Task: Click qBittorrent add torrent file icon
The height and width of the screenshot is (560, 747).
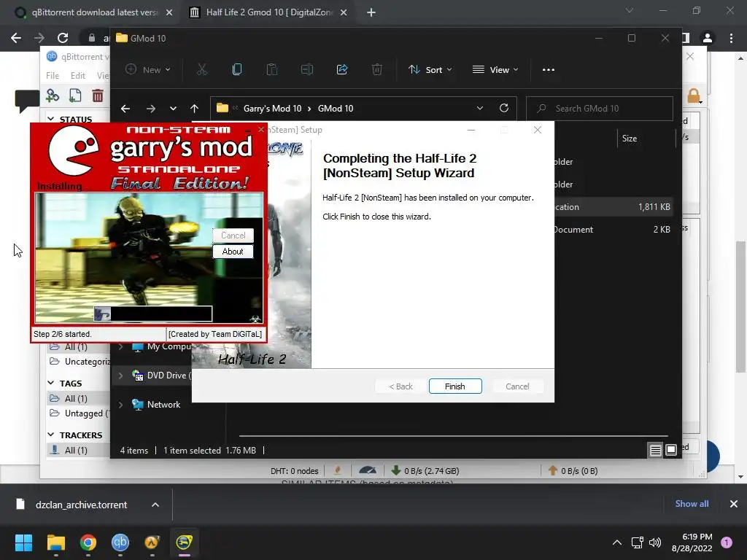Action: 75,96
